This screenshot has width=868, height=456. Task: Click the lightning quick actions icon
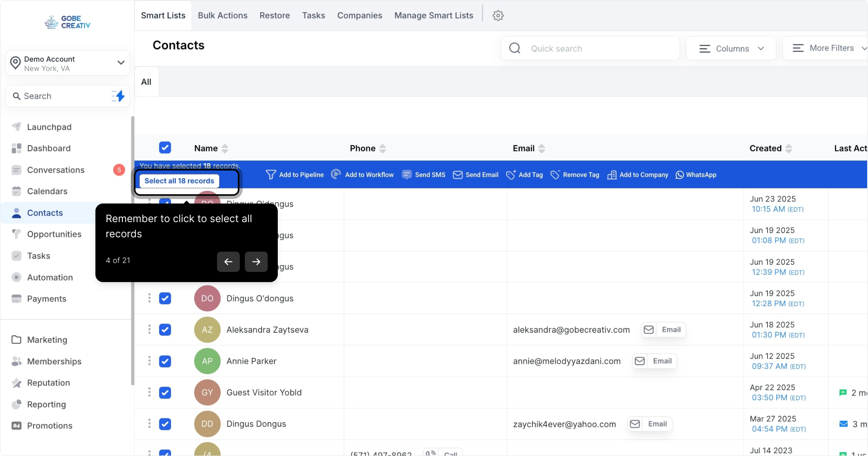point(118,96)
